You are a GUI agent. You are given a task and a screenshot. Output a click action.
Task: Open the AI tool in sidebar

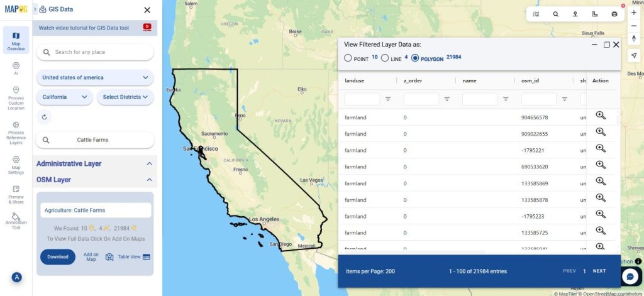16,68
